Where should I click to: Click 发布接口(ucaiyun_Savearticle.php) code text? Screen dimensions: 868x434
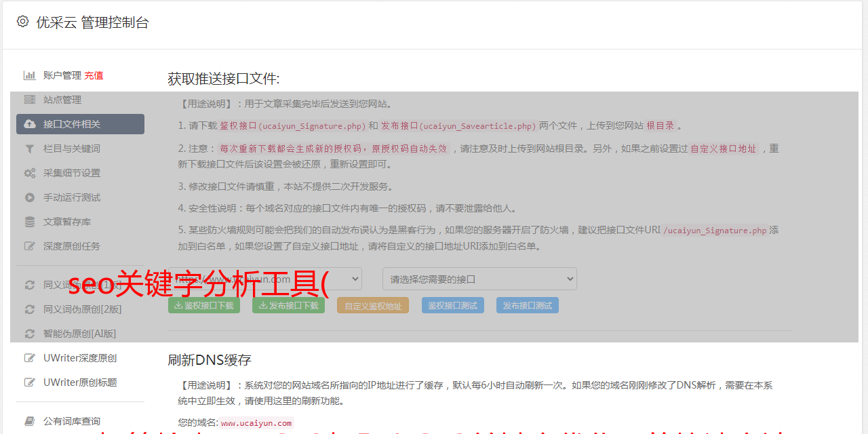458,125
